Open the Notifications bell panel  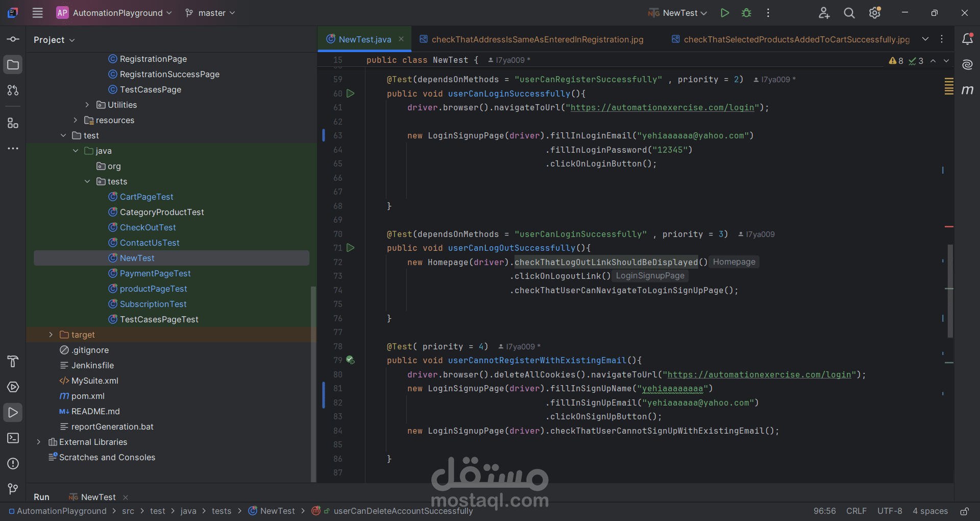967,39
